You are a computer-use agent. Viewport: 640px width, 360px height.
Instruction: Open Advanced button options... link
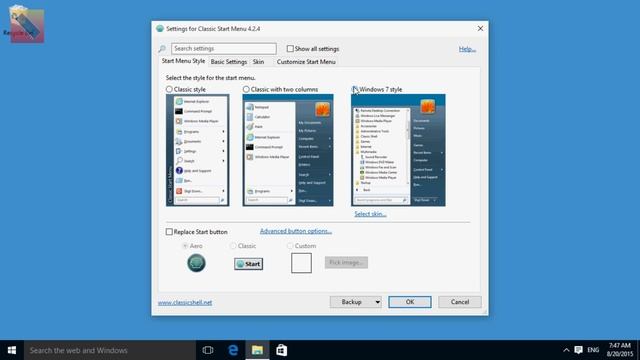296,231
